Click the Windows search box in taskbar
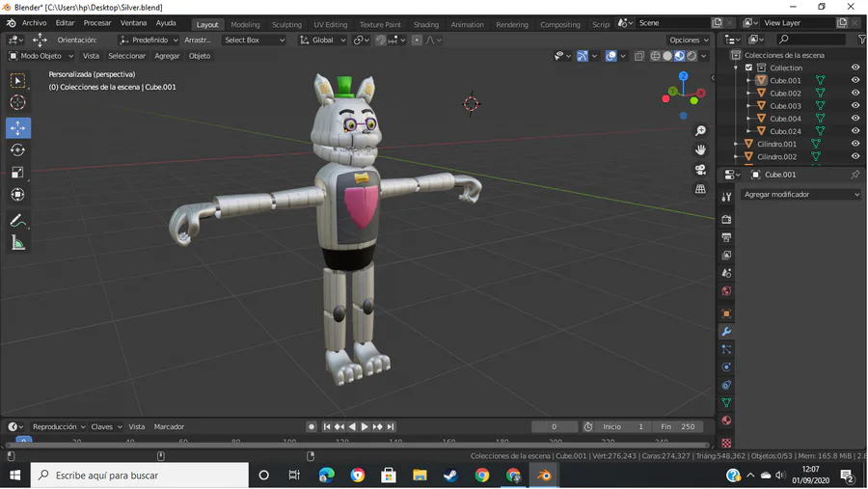The width and height of the screenshot is (868, 489). click(x=140, y=475)
